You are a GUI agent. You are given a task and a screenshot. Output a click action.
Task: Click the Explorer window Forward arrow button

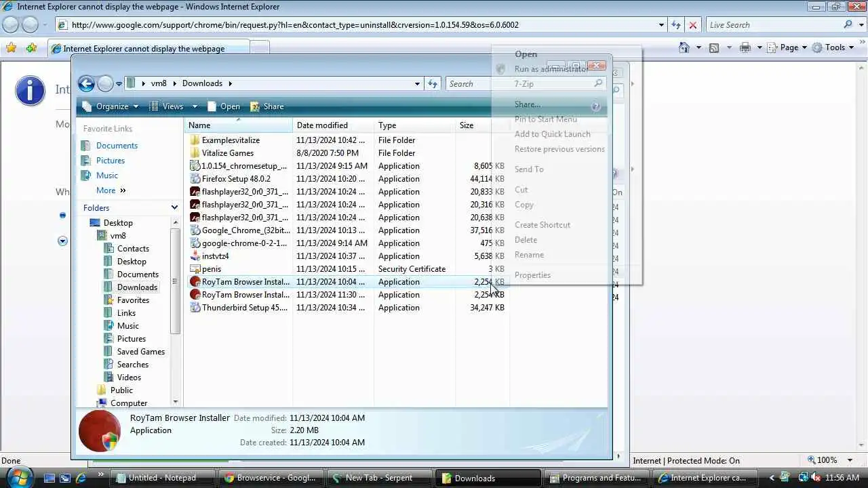click(105, 83)
